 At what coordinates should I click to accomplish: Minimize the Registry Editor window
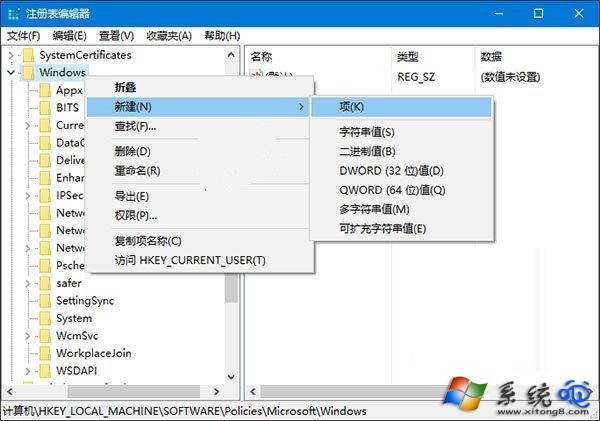tap(499, 13)
